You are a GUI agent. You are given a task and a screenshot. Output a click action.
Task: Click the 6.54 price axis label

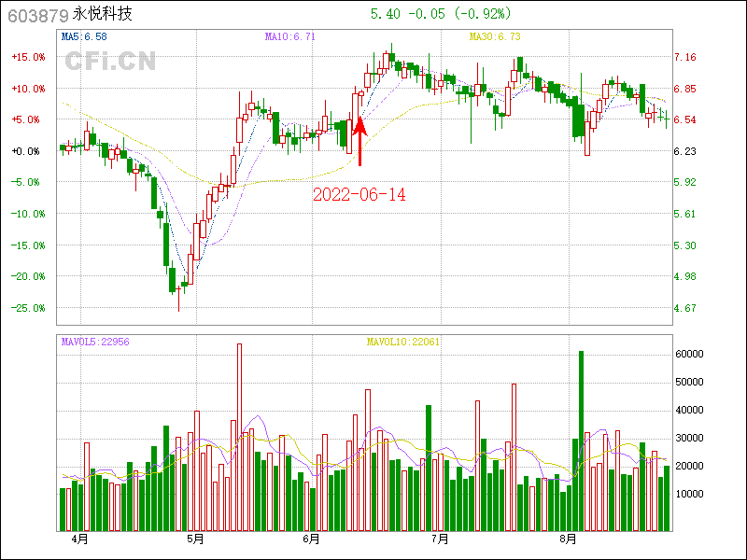(x=685, y=119)
